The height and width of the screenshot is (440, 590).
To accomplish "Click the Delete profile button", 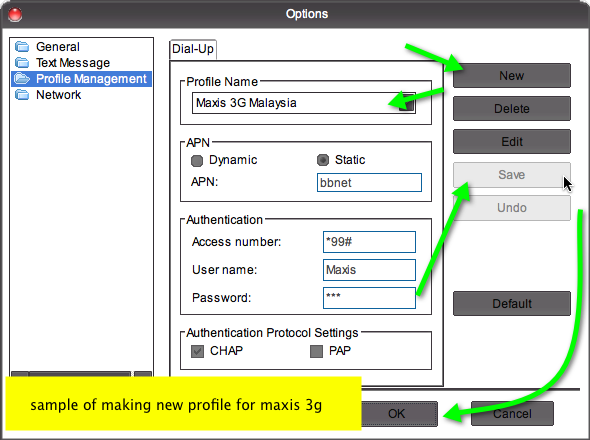I will click(x=512, y=109).
